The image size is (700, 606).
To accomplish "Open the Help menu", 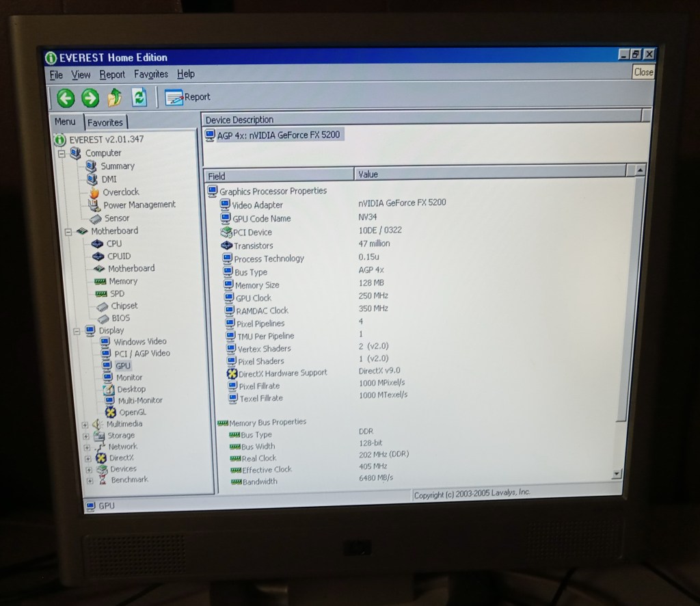I will [185, 74].
